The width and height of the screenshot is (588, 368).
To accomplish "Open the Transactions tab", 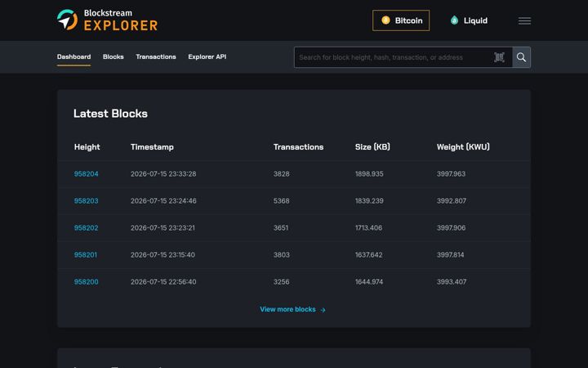I will pyautogui.click(x=156, y=56).
